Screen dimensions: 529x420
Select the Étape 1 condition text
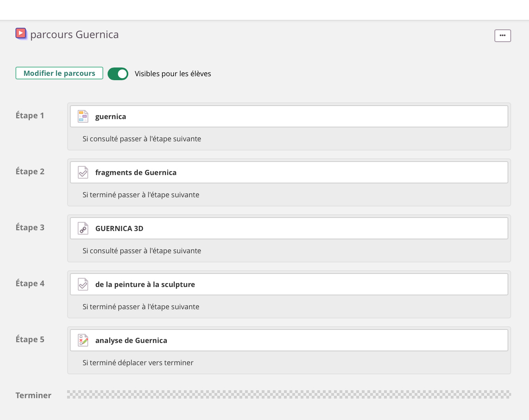(x=142, y=139)
